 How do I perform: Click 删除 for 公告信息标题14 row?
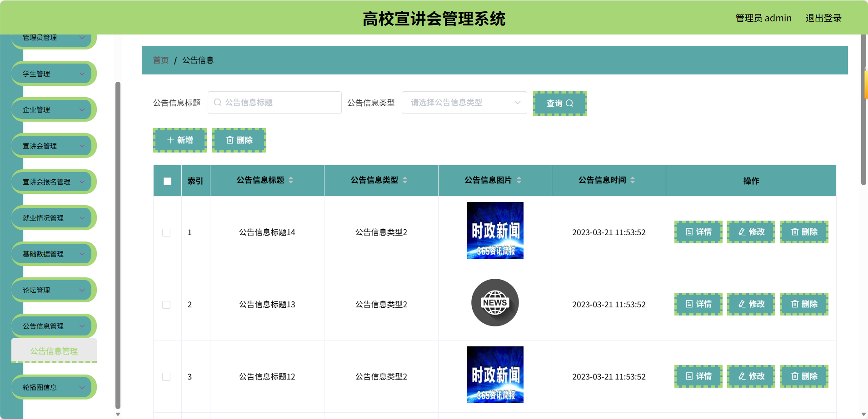804,232
